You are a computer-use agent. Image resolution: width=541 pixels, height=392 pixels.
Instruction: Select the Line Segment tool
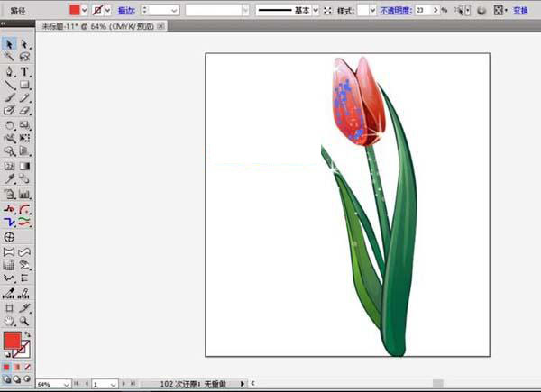tap(9, 85)
